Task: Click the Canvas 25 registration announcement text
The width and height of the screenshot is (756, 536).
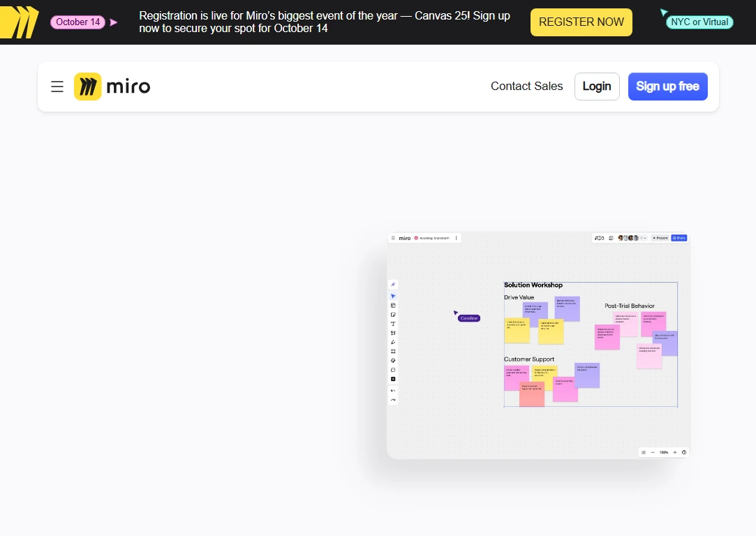Action: coord(325,22)
